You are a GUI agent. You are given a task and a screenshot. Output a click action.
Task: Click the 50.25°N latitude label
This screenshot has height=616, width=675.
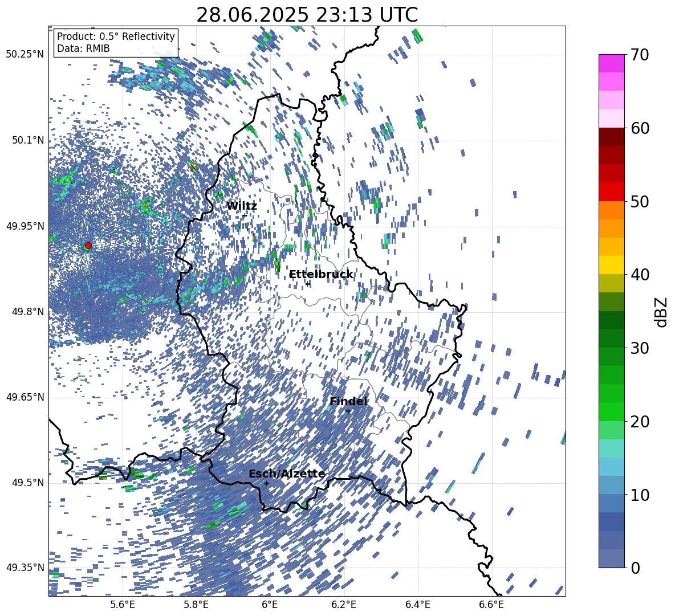[25, 55]
